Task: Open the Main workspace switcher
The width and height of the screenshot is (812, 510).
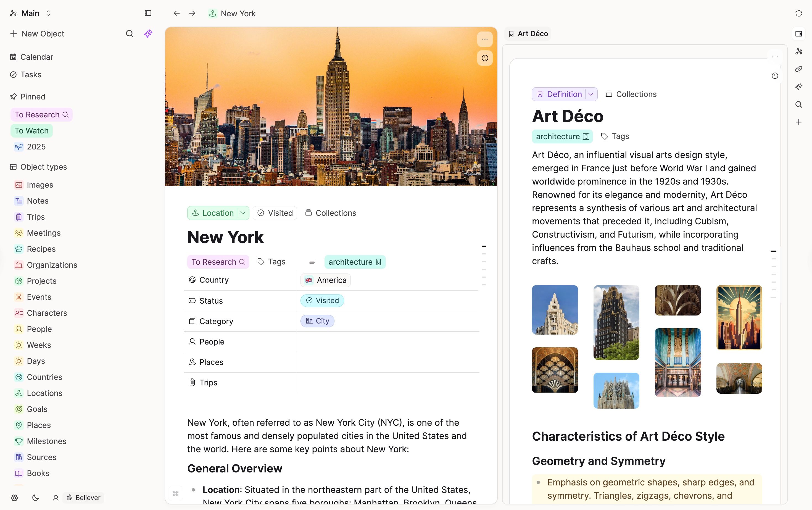Action: coord(31,13)
